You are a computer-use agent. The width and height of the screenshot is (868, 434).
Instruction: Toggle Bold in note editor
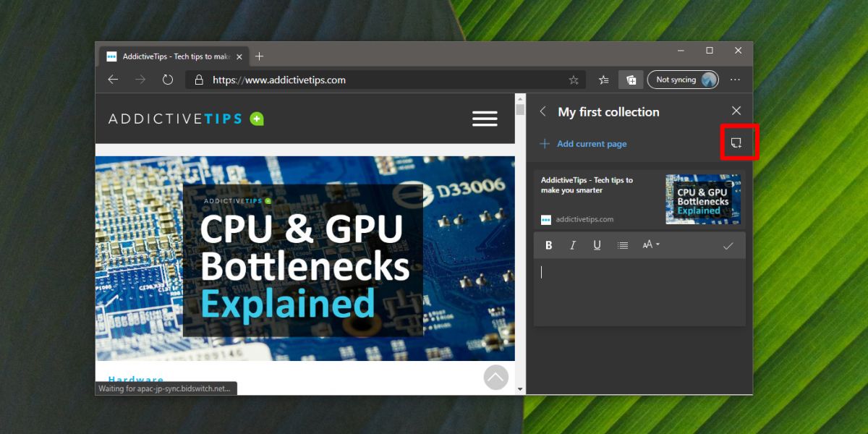pos(549,245)
